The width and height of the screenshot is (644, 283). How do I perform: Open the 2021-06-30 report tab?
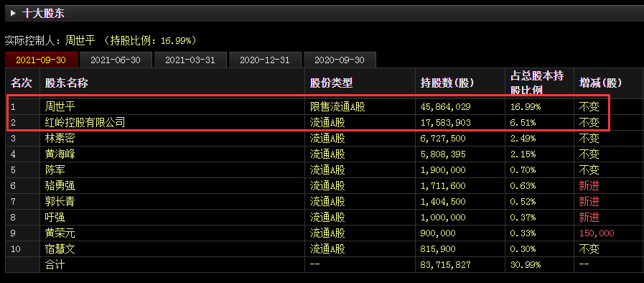(x=116, y=60)
